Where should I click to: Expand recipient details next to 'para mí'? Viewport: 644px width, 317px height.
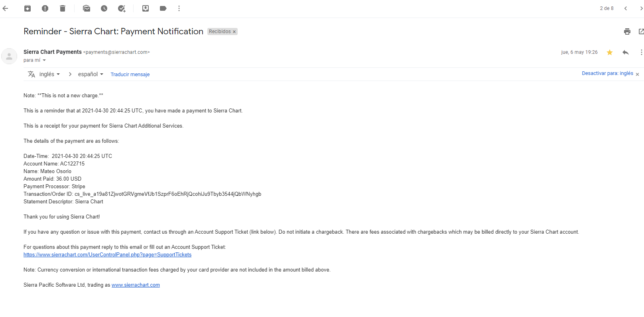(x=44, y=60)
